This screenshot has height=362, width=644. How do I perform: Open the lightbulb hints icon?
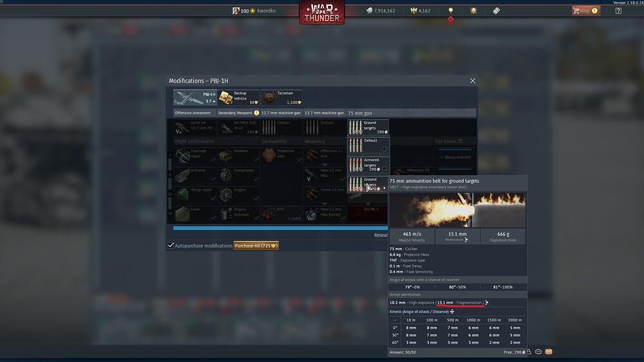(x=451, y=10)
